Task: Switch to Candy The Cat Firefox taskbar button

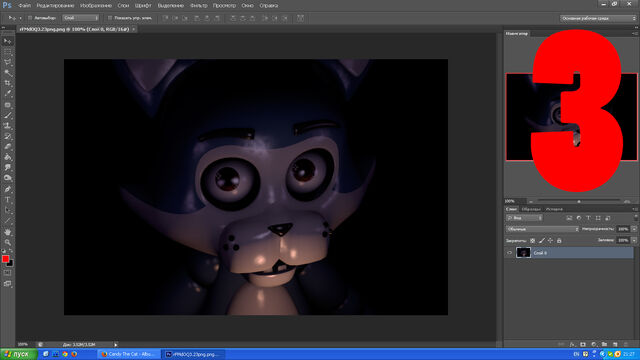Action: point(128,354)
